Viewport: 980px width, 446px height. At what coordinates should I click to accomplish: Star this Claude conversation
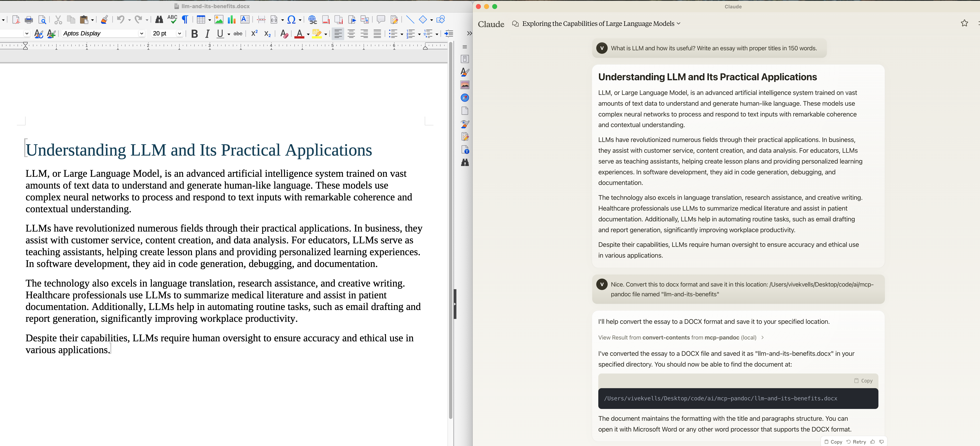point(964,24)
